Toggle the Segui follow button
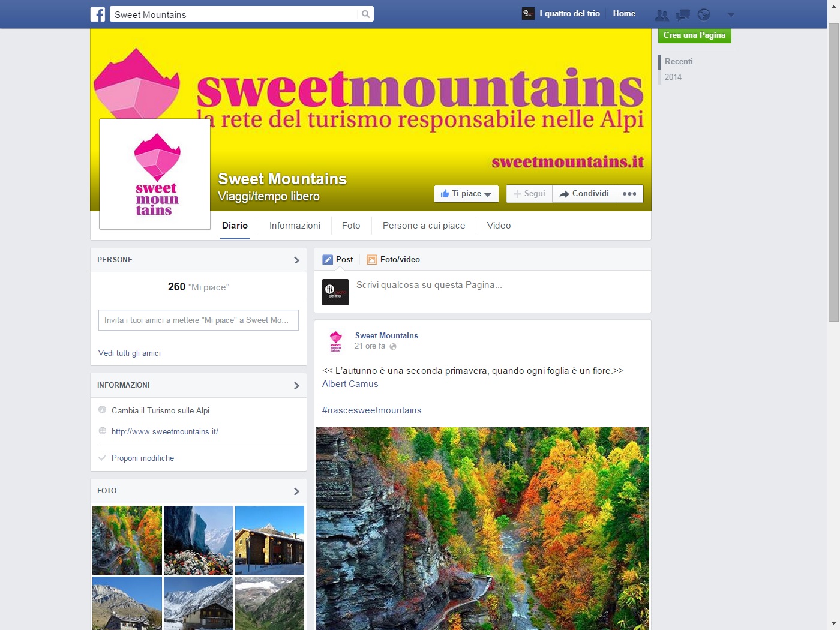Viewport: 840px width, 630px height. point(529,194)
